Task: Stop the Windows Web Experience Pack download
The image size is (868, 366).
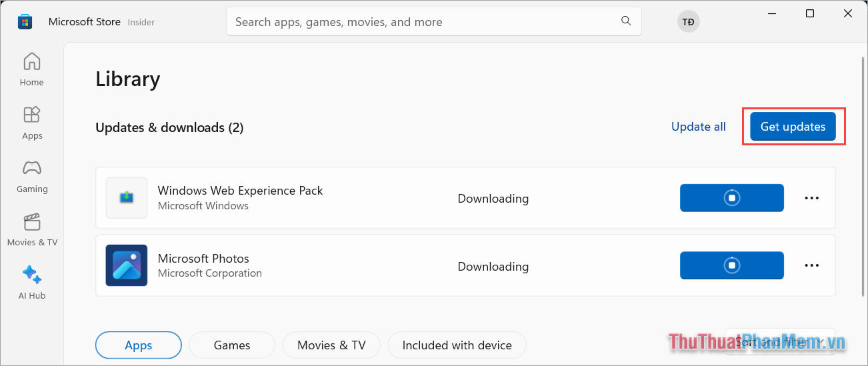Action: 731,198
